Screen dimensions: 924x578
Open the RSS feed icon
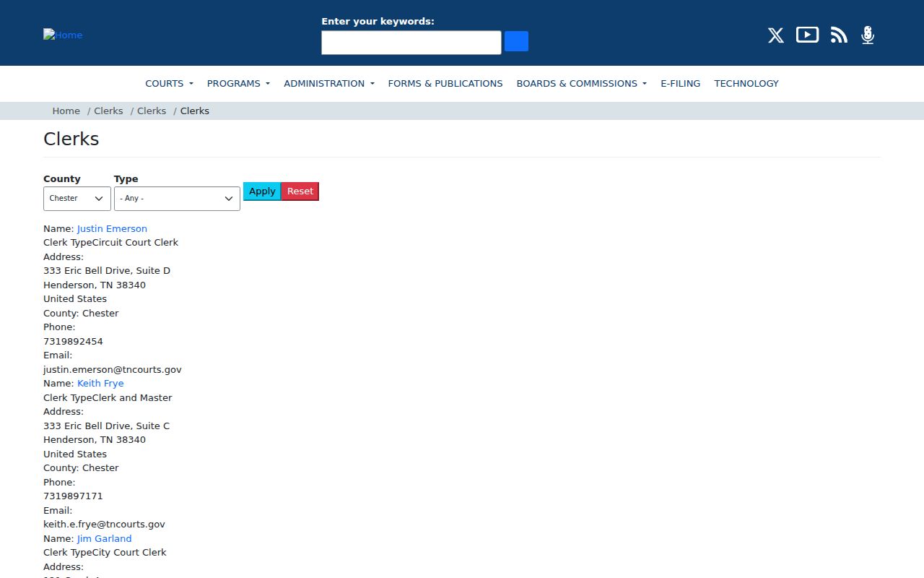pos(839,35)
